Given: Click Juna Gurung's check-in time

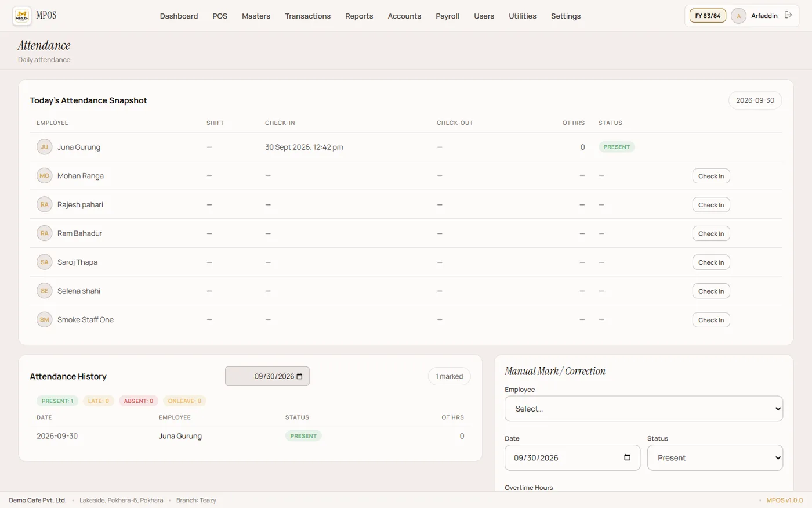Looking at the screenshot, I should pos(304,147).
